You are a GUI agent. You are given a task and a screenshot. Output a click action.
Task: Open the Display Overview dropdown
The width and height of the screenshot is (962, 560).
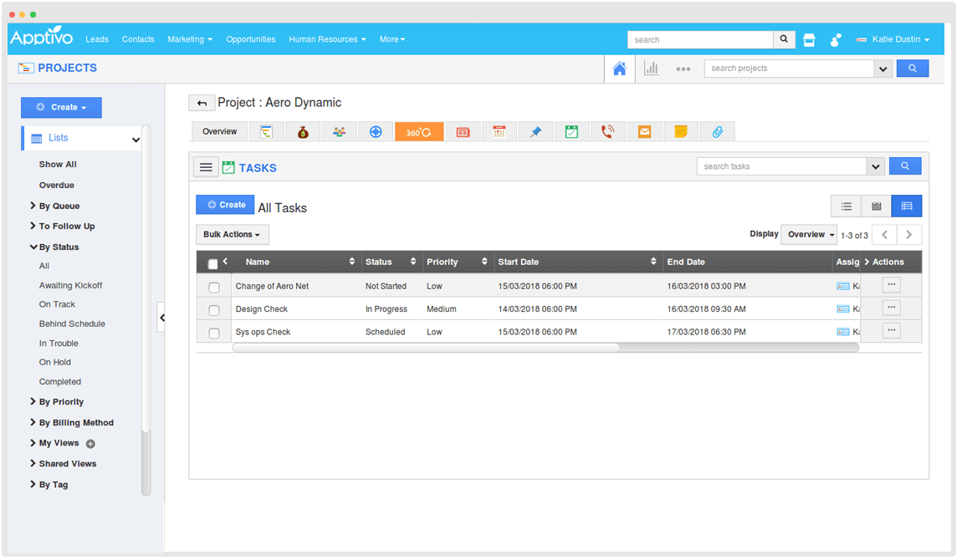pyautogui.click(x=809, y=235)
